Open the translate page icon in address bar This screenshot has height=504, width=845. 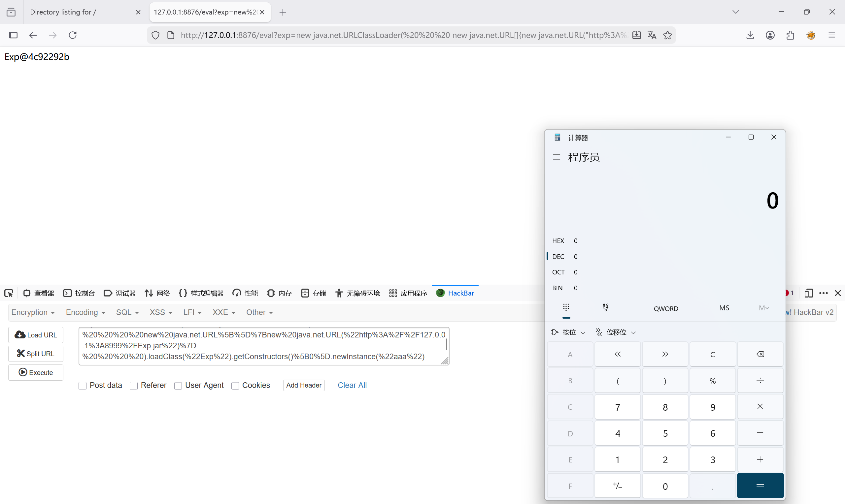pos(652,35)
